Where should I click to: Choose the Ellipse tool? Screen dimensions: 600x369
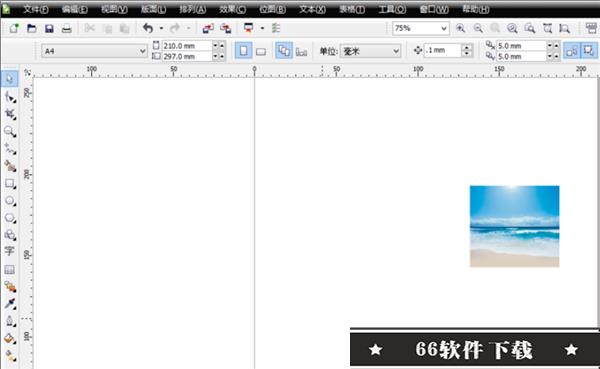(x=10, y=201)
